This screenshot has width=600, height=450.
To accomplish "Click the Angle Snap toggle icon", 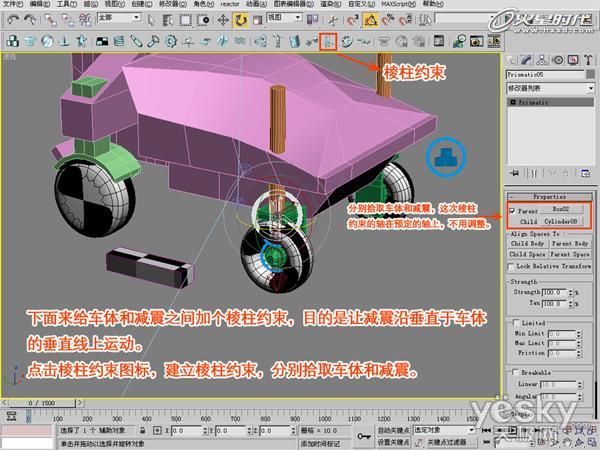I will pos(370,20).
